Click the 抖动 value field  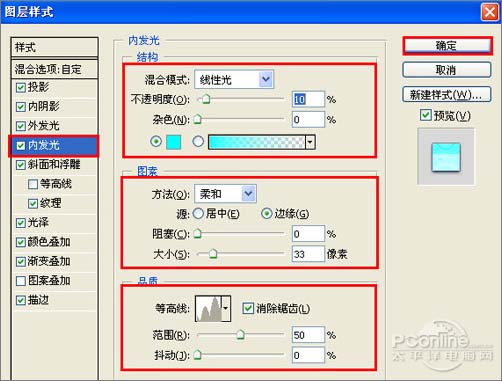click(x=308, y=355)
